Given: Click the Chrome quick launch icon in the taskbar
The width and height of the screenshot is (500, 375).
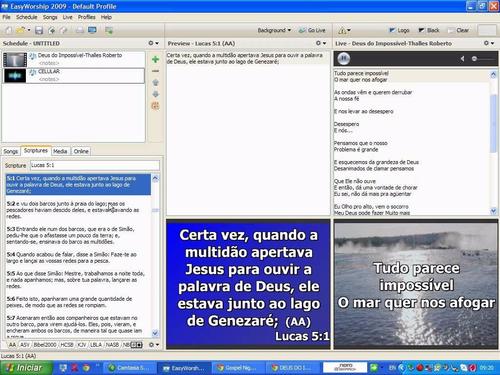Looking at the screenshot, I should point(86,368).
